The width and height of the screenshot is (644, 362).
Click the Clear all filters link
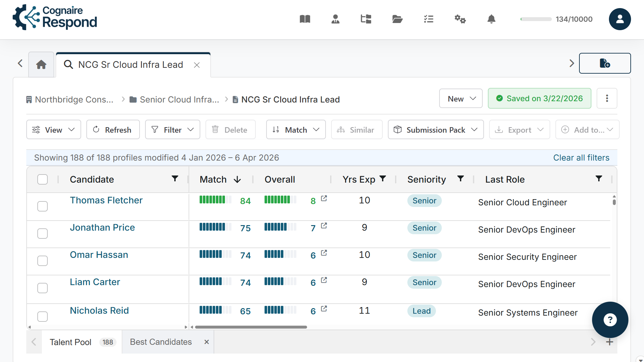pyautogui.click(x=581, y=158)
